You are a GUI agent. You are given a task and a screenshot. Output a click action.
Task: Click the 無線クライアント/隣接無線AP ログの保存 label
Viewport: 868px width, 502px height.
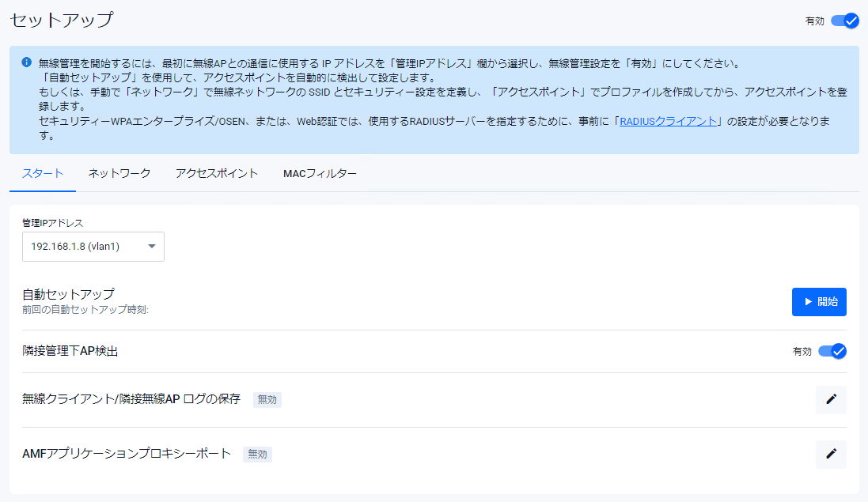(131, 399)
